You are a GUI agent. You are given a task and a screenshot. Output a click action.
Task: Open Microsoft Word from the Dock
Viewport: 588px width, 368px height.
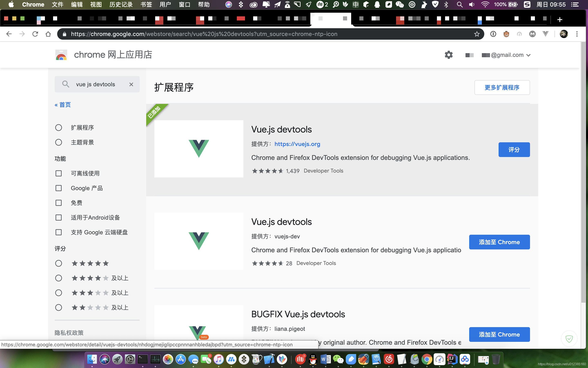coord(326,359)
